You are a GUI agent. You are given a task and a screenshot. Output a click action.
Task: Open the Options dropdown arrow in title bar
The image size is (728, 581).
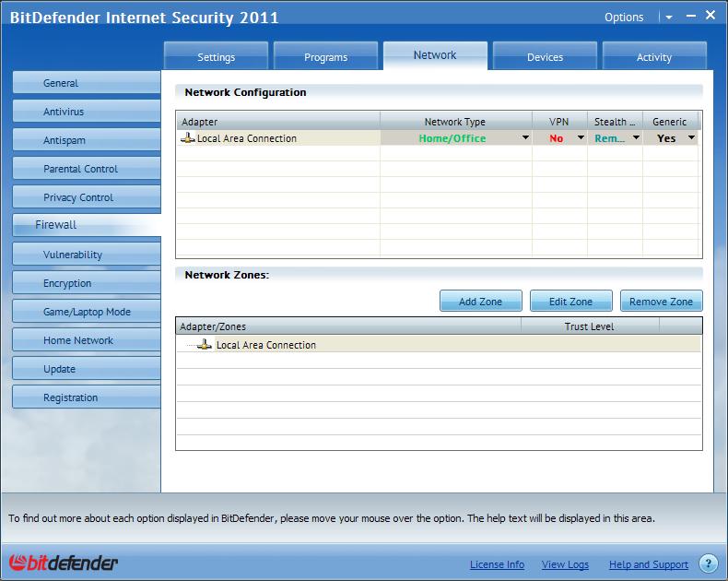pos(669,18)
